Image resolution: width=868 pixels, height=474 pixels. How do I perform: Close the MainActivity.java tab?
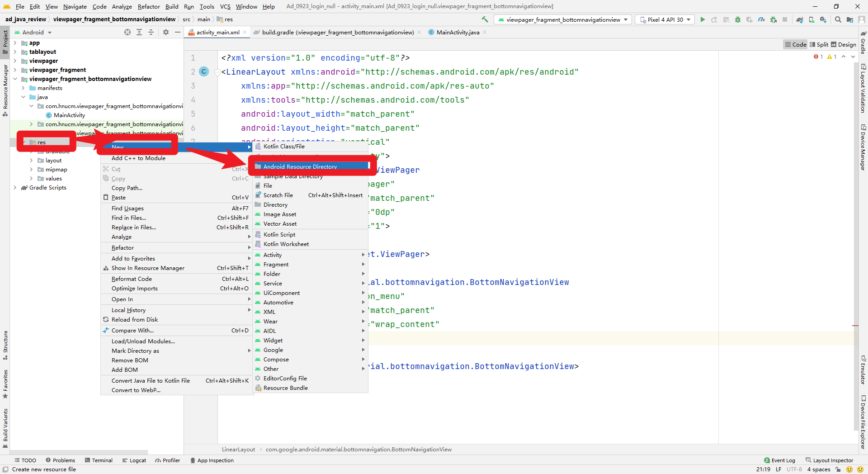(x=485, y=32)
